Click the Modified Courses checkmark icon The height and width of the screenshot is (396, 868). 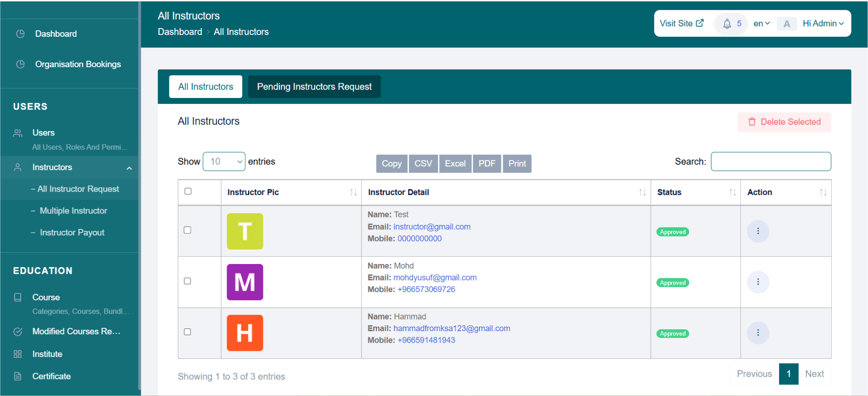(18, 332)
